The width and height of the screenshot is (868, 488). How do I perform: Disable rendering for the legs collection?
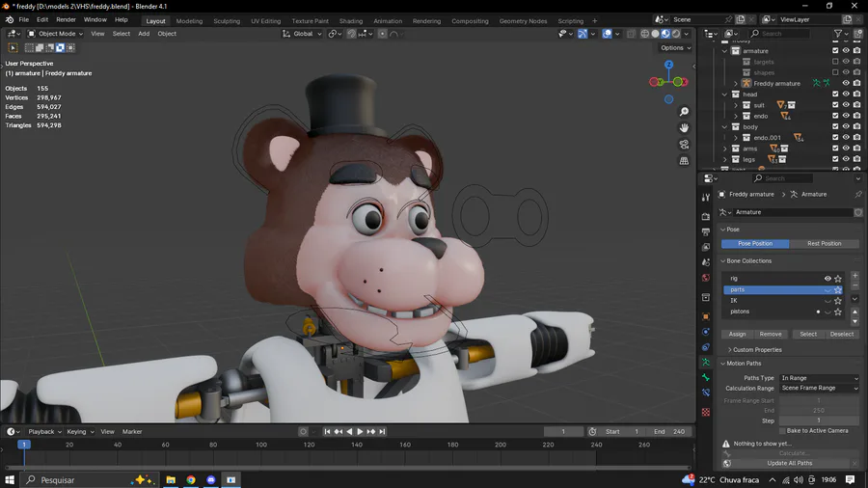pyautogui.click(x=857, y=159)
